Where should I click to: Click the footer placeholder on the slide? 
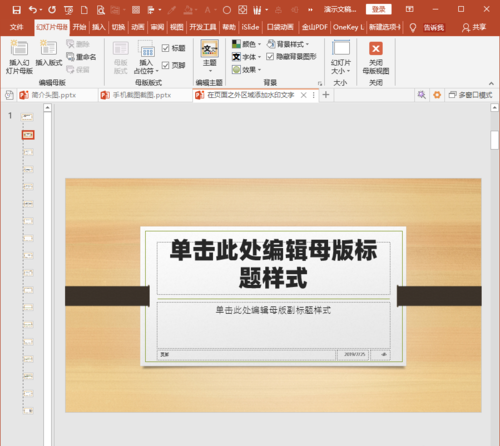coord(246,355)
